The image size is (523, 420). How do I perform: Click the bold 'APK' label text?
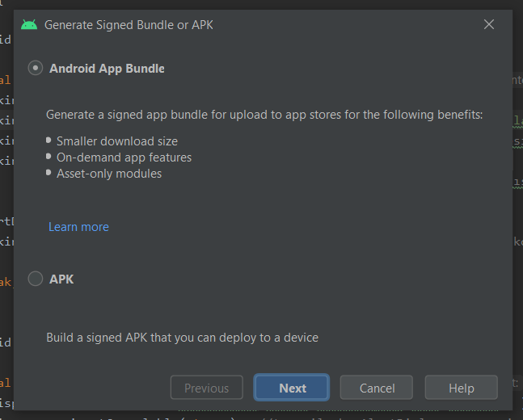tap(61, 279)
